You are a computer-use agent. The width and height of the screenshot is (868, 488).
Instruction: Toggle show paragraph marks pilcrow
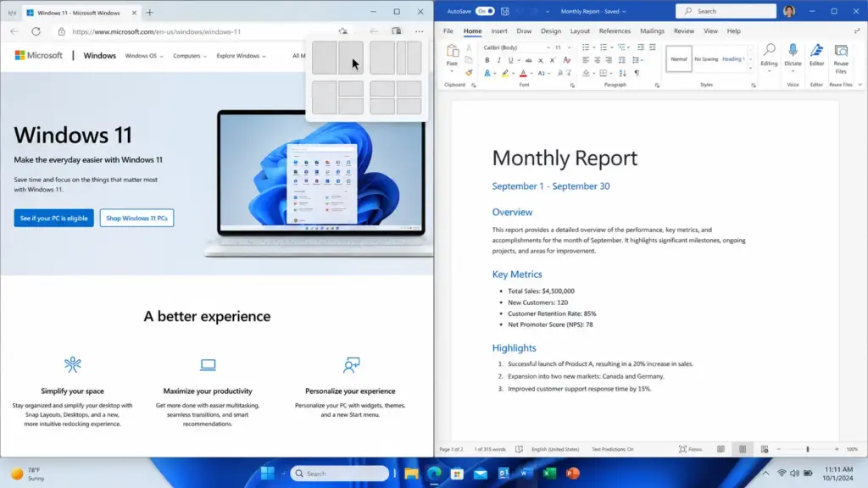(x=637, y=73)
